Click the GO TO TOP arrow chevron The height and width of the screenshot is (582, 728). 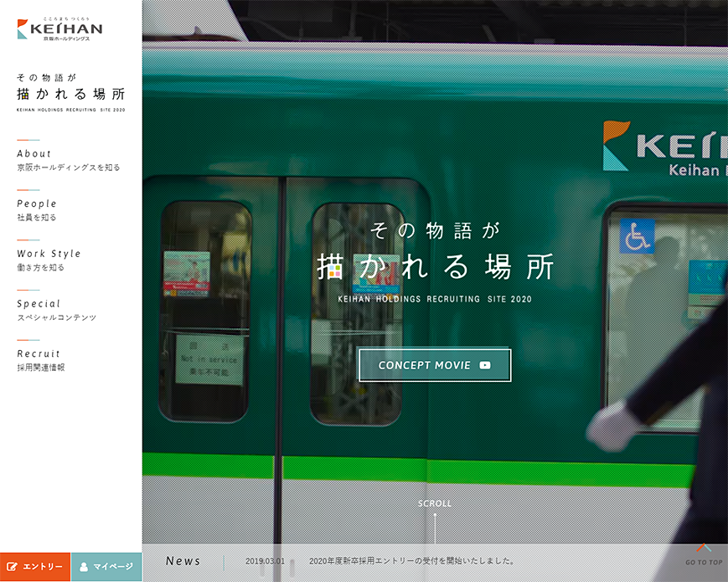(x=704, y=549)
